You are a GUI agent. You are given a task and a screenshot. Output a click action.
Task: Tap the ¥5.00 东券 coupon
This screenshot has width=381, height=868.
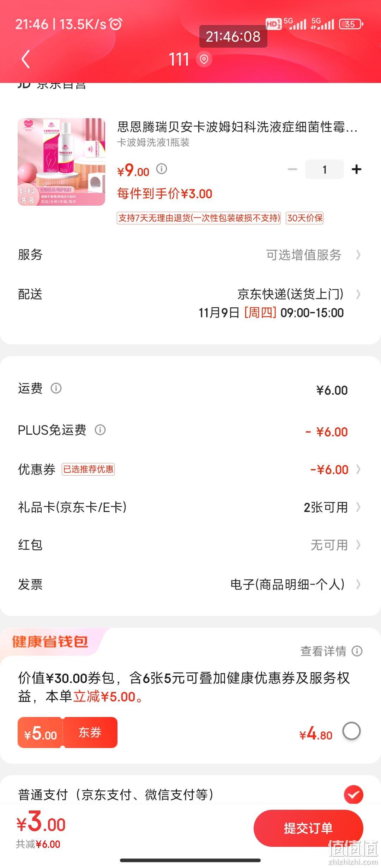pos(67,733)
